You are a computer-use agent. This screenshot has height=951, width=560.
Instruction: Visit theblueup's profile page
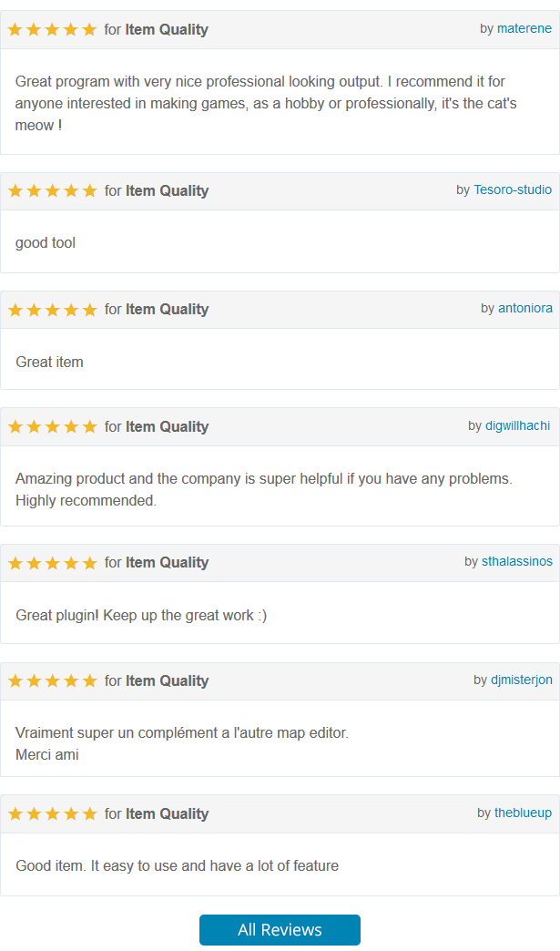pos(523,813)
